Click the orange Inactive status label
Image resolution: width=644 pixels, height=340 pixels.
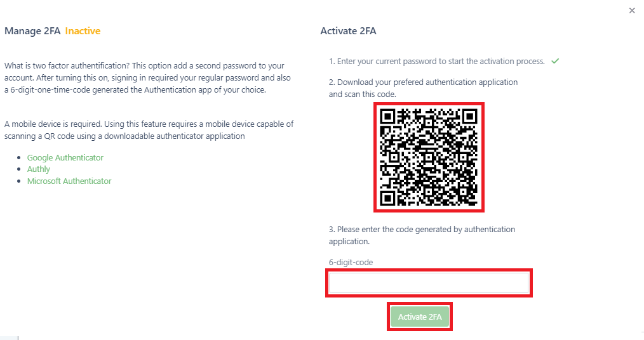pyautogui.click(x=83, y=31)
